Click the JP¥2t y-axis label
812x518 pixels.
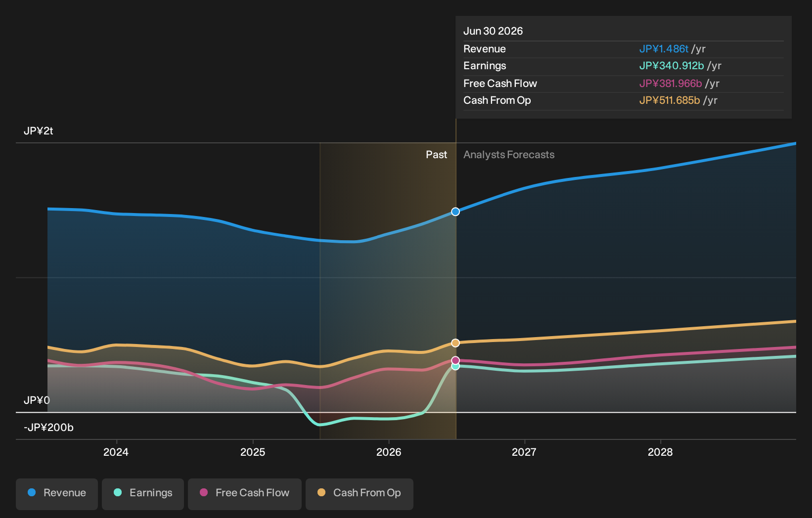(x=39, y=131)
